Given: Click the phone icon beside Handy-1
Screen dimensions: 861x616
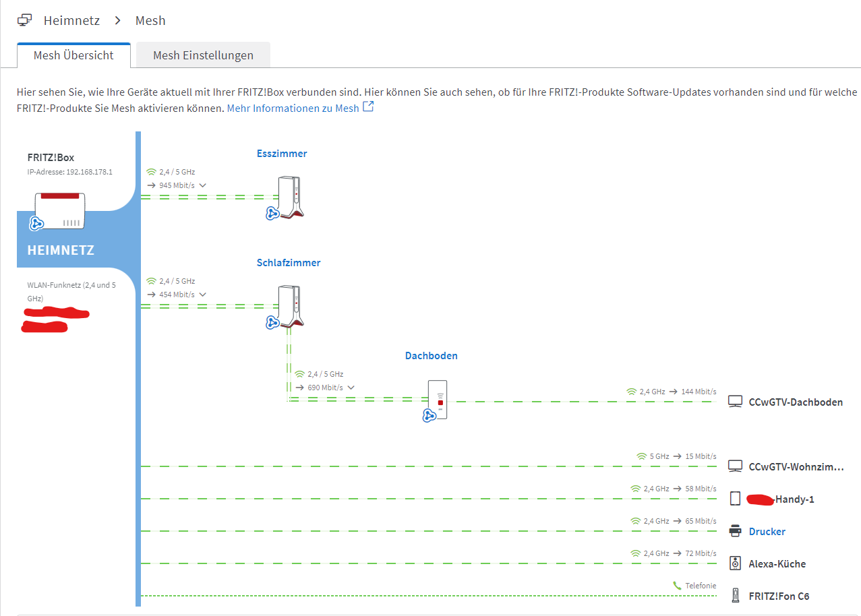Looking at the screenshot, I should [x=736, y=499].
